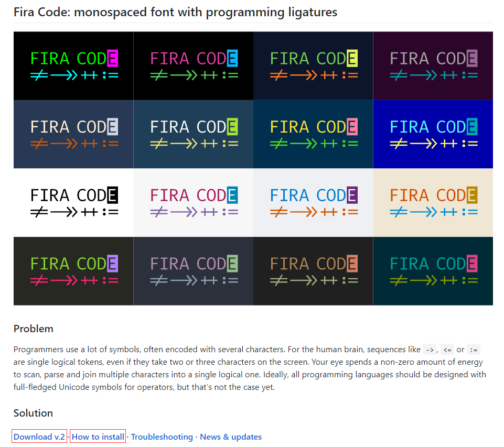Click the '->' inline code snippet
Screen dimensions: 504x447
coord(429,349)
